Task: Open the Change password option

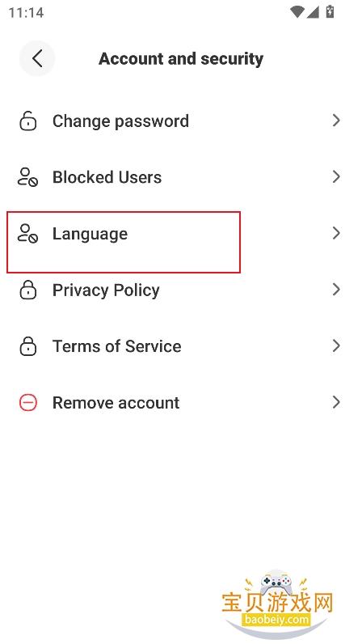Action: coord(181,121)
